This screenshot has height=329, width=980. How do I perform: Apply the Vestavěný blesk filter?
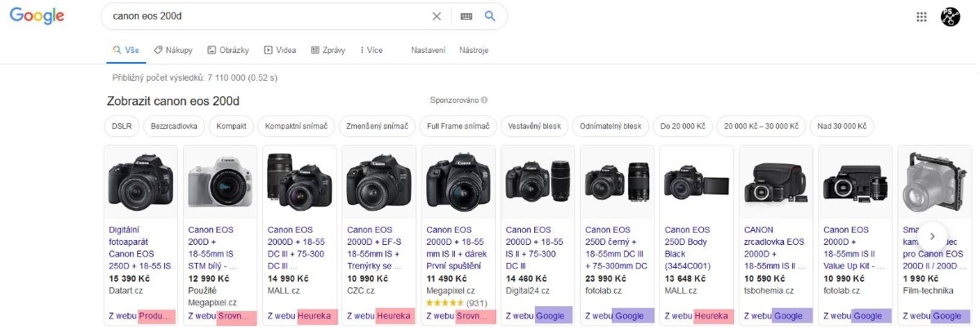tap(534, 127)
